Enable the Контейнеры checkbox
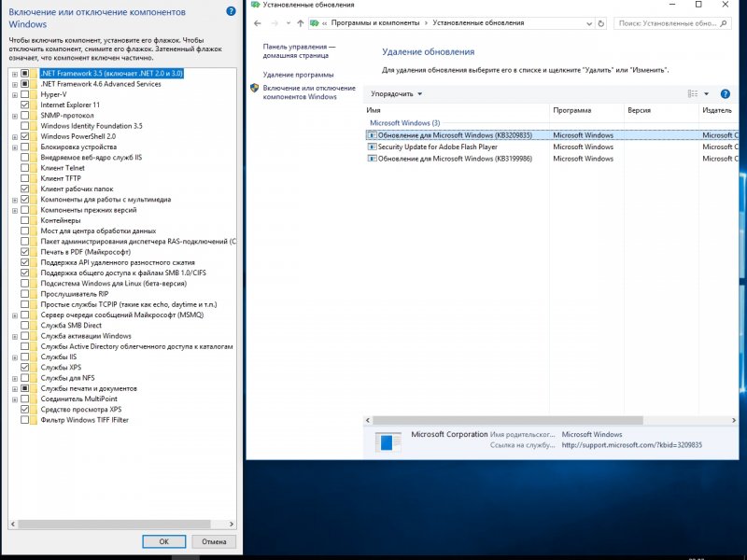The height and width of the screenshot is (560, 747). 25,220
